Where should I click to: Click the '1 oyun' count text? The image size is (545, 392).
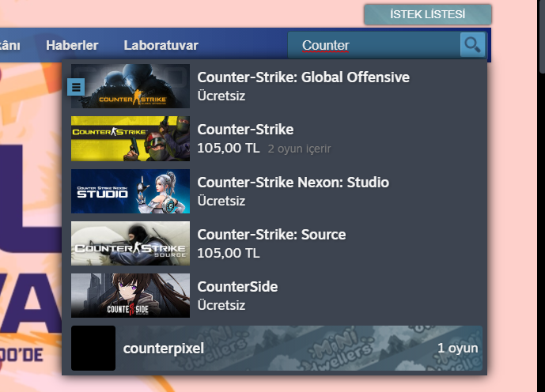pos(457,348)
